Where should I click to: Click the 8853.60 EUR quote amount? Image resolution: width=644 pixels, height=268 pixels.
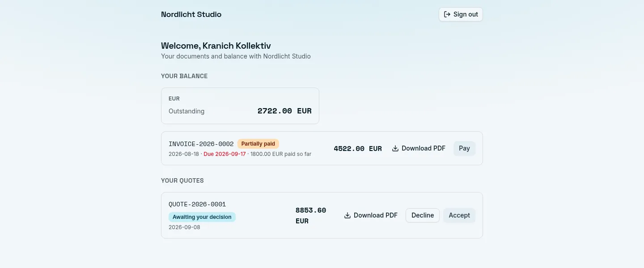311,215
